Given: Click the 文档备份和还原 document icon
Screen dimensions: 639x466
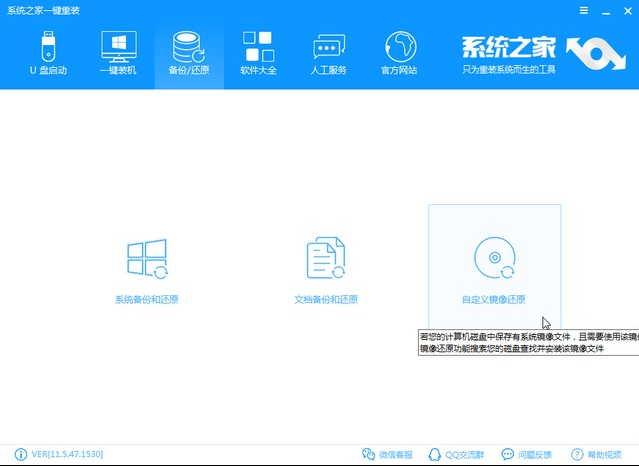Looking at the screenshot, I should (326, 258).
